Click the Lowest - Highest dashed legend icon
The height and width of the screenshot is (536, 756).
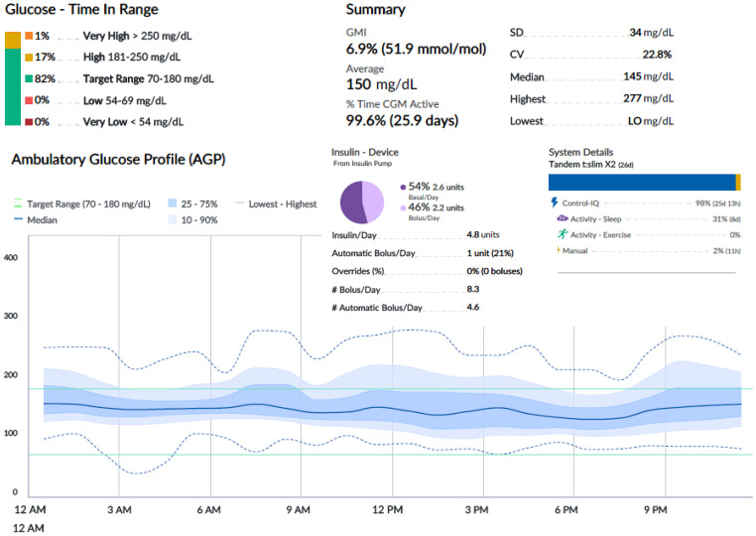pyautogui.click(x=239, y=203)
